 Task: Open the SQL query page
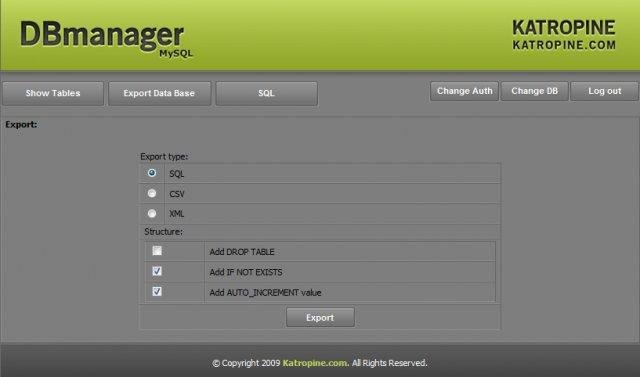(266, 93)
